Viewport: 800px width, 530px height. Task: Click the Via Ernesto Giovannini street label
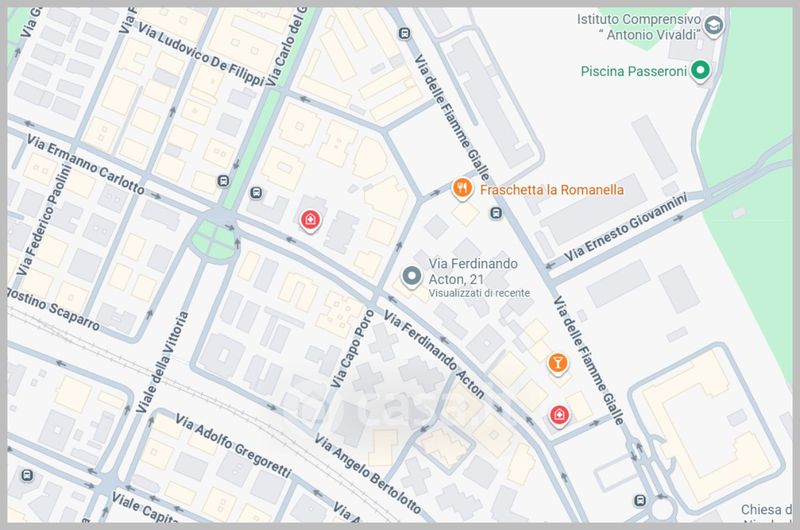626,226
